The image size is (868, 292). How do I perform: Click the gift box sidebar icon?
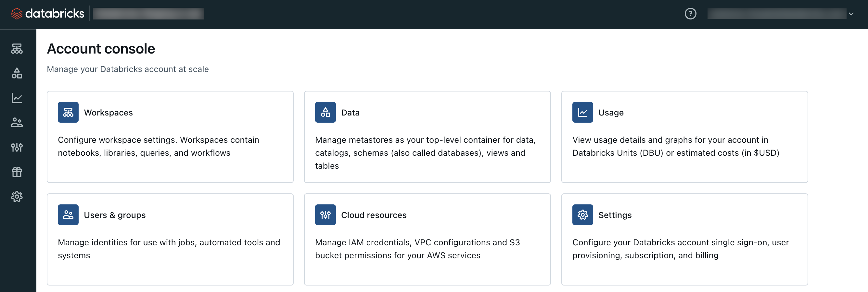point(17,172)
